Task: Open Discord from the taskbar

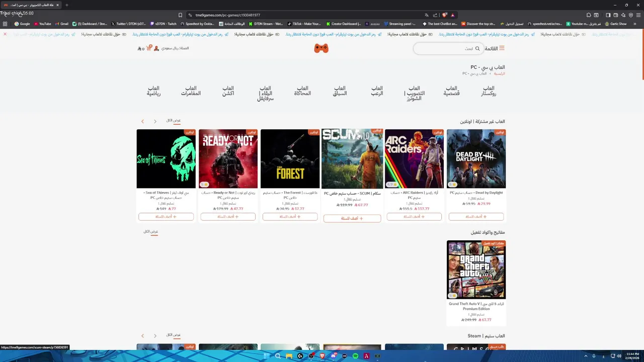Action: pyautogui.click(x=333, y=356)
